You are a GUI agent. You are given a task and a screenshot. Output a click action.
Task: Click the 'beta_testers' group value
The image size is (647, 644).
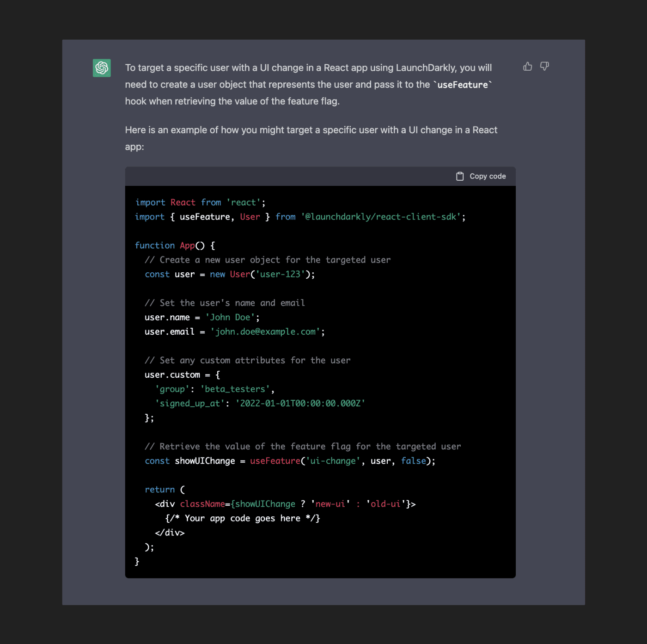[235, 389]
